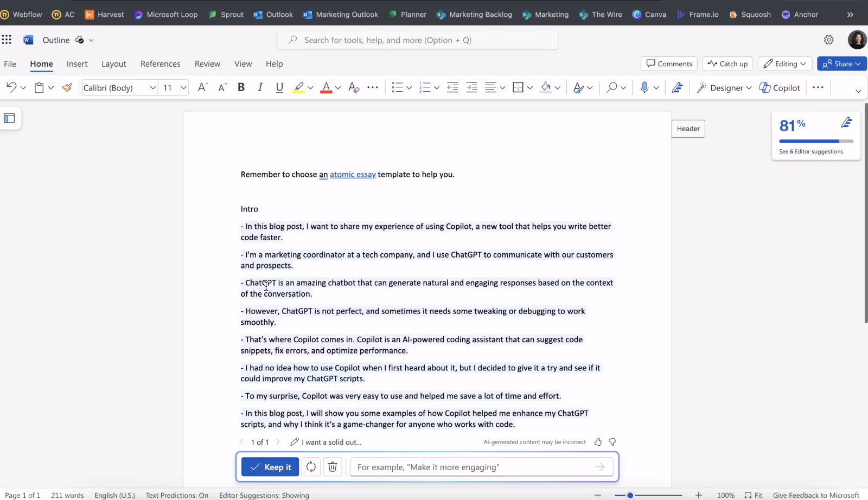Expand the ribbon display options chevron
This screenshot has height=500, width=868.
tap(858, 91)
